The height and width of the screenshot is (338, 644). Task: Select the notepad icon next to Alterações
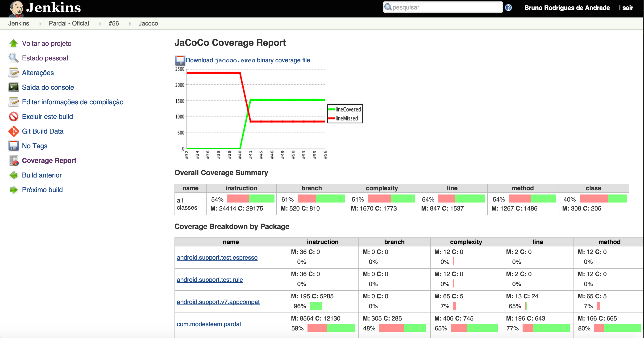coord(13,72)
